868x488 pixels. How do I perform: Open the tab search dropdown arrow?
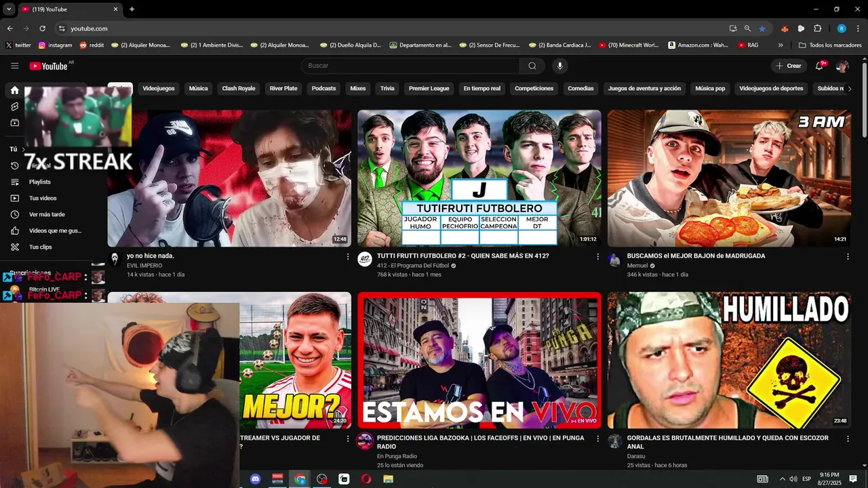[x=9, y=9]
